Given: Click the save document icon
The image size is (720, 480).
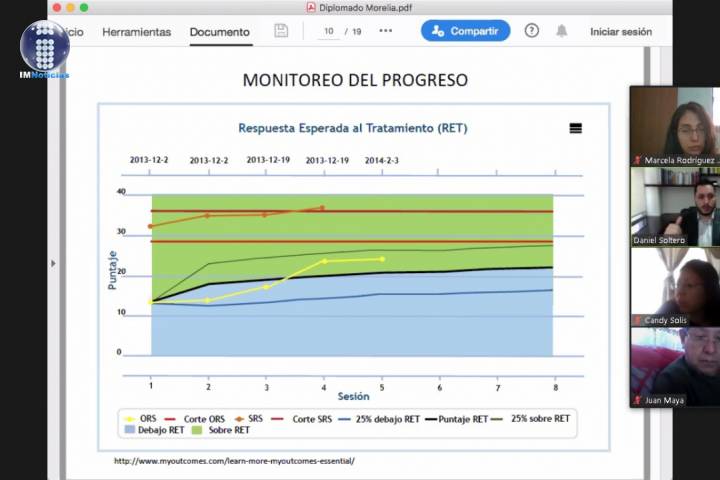Looking at the screenshot, I should pos(281,31).
